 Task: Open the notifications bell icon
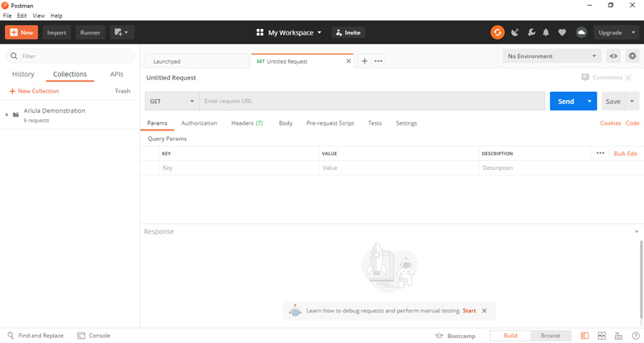[546, 32]
